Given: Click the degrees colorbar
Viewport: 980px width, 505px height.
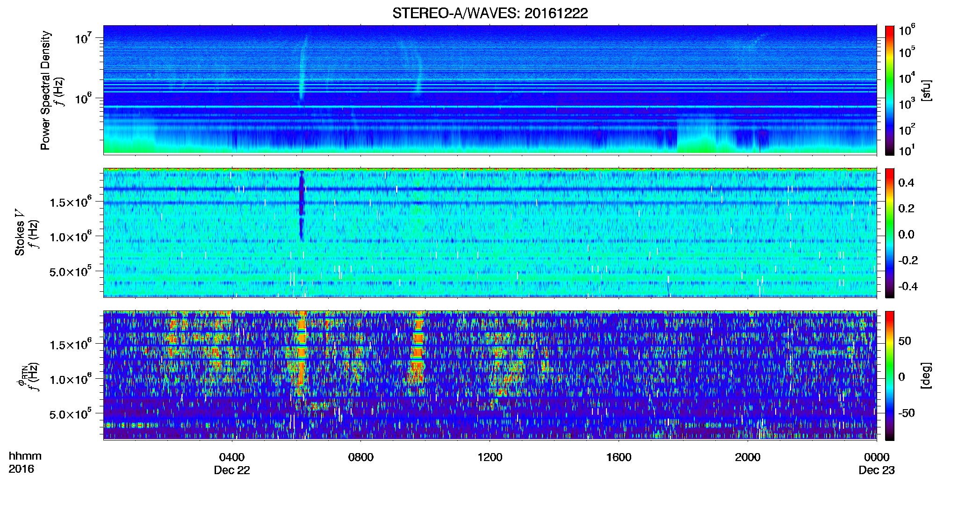Looking at the screenshot, I should [890, 375].
